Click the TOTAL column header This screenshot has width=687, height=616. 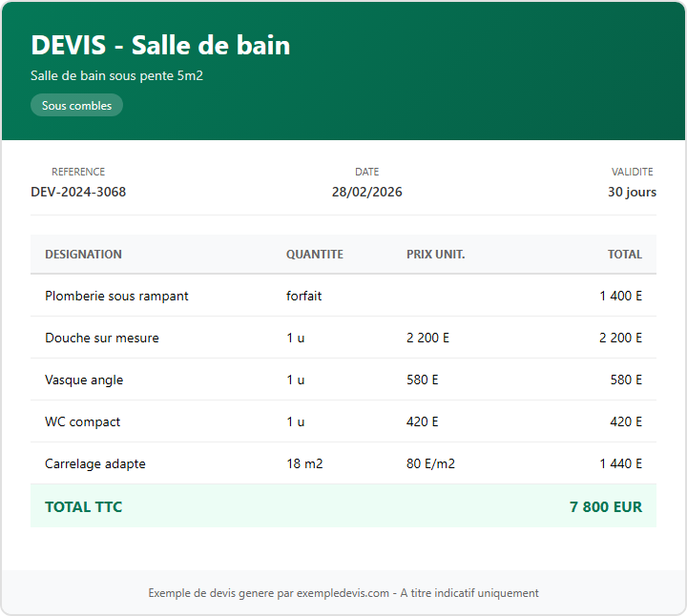tap(624, 255)
